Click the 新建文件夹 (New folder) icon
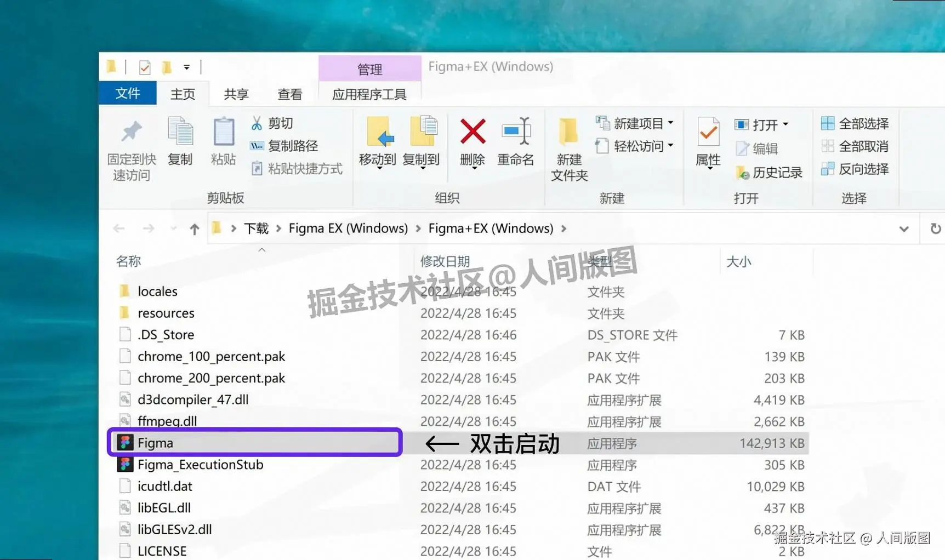This screenshot has width=945, height=560. click(568, 132)
